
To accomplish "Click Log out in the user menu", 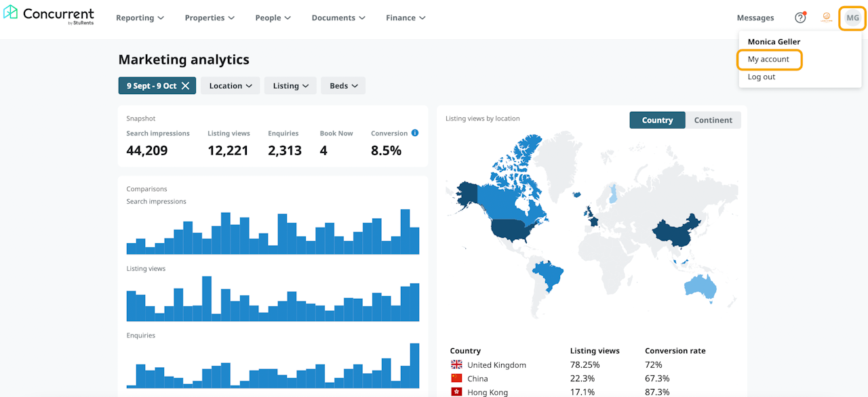I will pos(762,77).
